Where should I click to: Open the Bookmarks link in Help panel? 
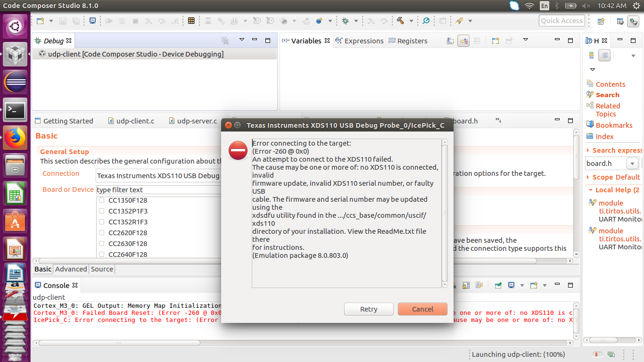pos(614,125)
